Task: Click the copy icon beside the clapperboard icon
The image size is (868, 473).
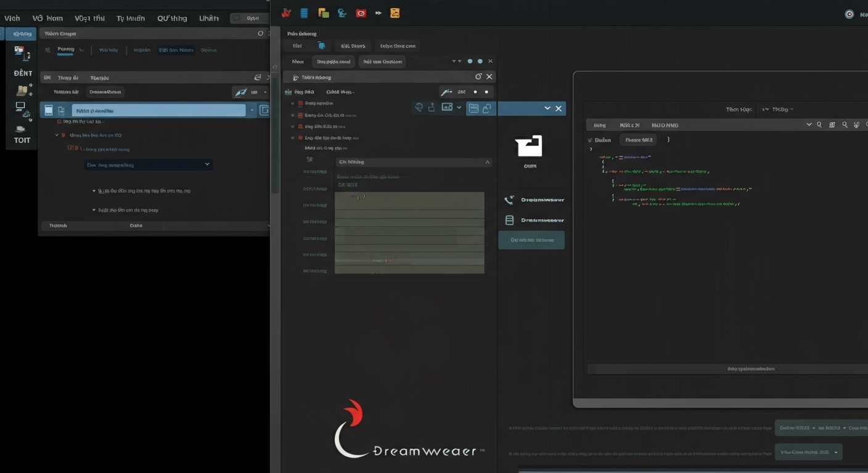Action: click(x=487, y=108)
